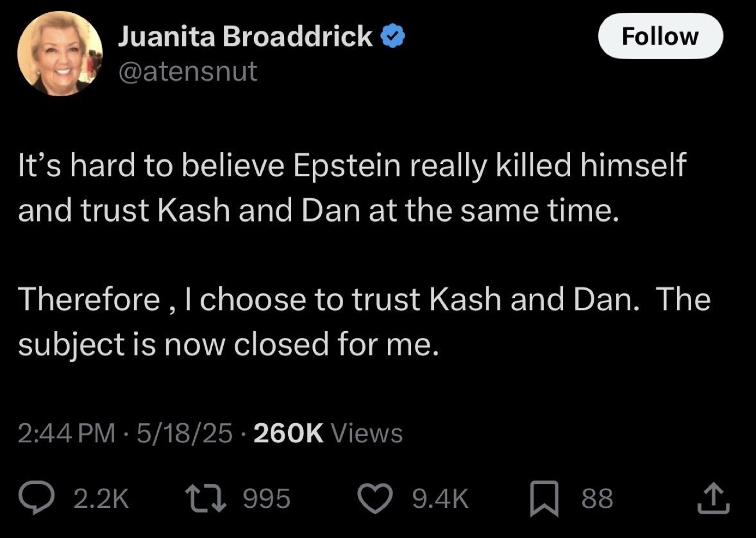Viewport: 756px width, 538px height.
Task: Open the Juanita Broaddrick display name link
Action: (245, 37)
